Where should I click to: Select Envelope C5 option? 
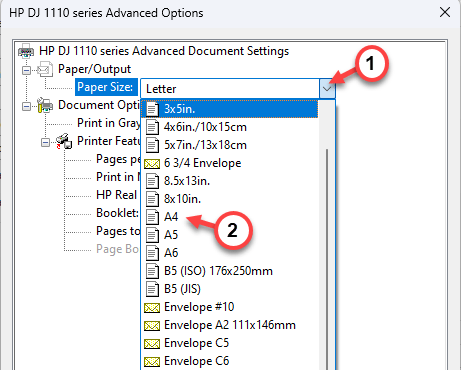point(230,343)
